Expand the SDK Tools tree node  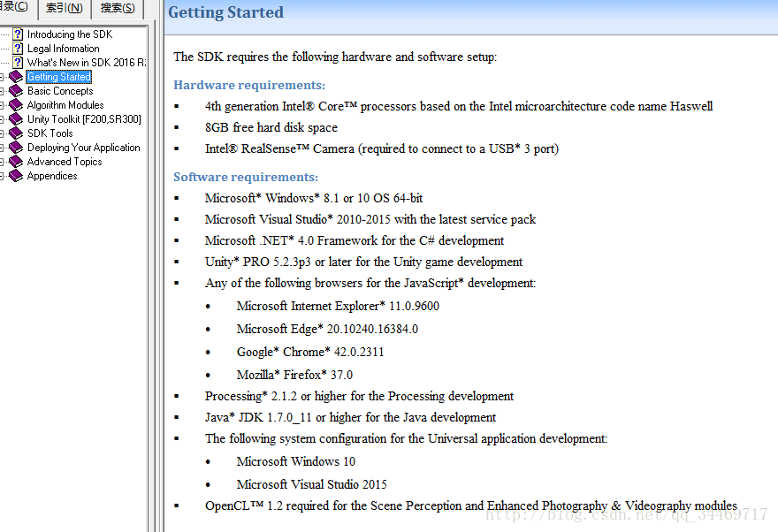click(x=2, y=133)
